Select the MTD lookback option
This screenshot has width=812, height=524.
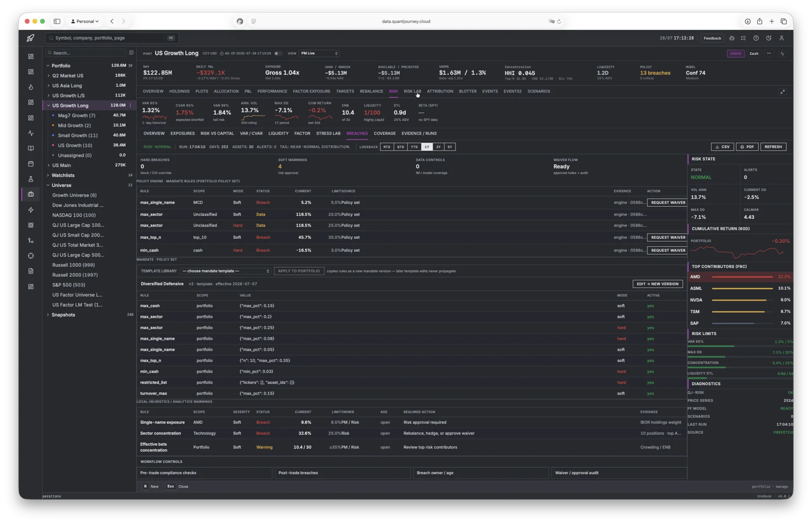pos(387,147)
